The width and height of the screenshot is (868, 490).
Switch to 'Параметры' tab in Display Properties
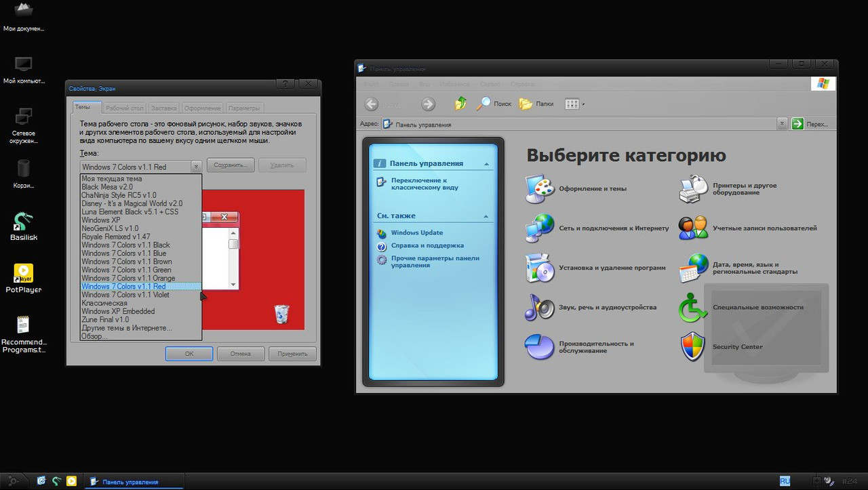click(x=243, y=108)
